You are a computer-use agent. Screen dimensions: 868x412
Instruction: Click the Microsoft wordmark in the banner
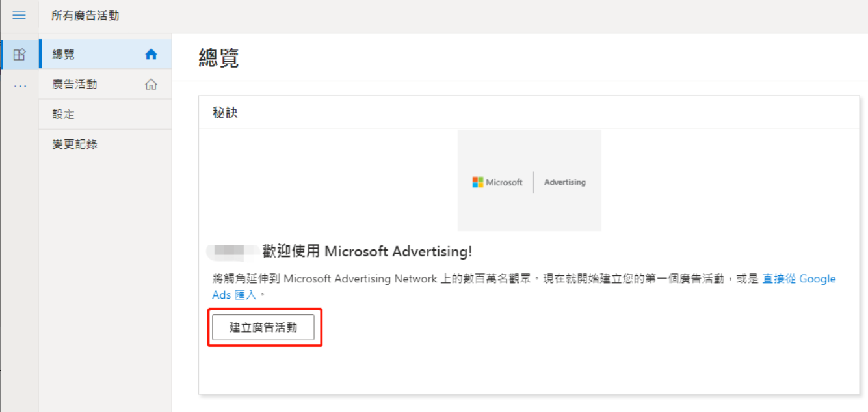[x=504, y=182]
